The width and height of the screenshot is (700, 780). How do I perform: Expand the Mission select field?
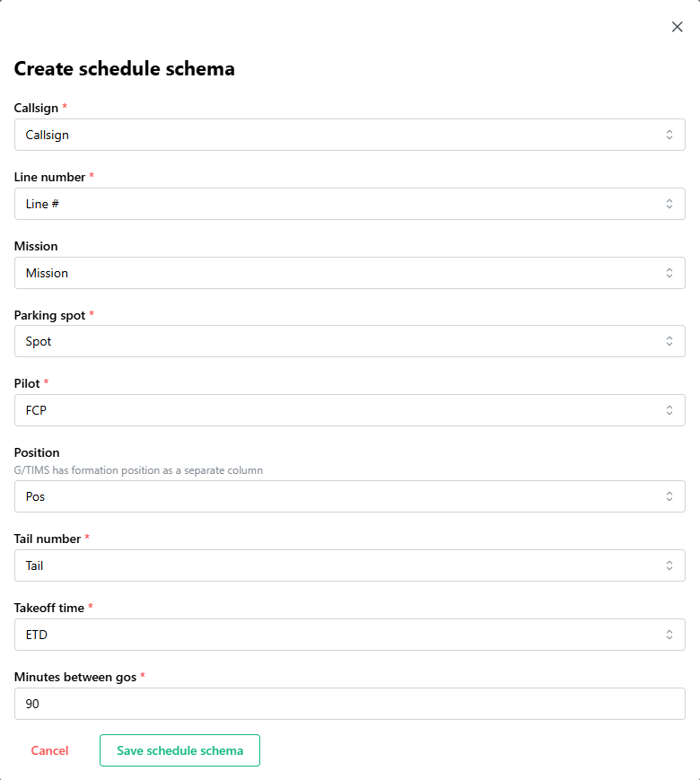coord(341,273)
